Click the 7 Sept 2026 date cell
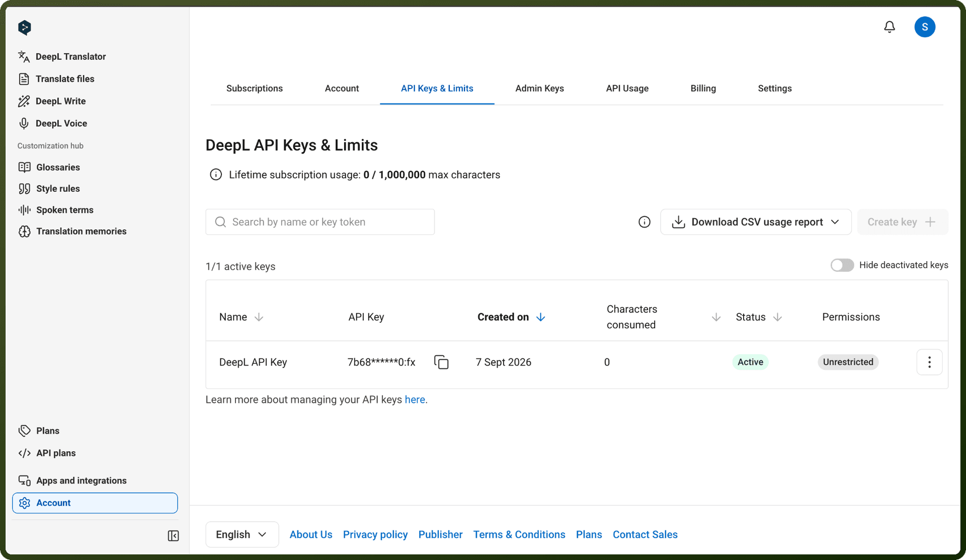 [x=504, y=362]
